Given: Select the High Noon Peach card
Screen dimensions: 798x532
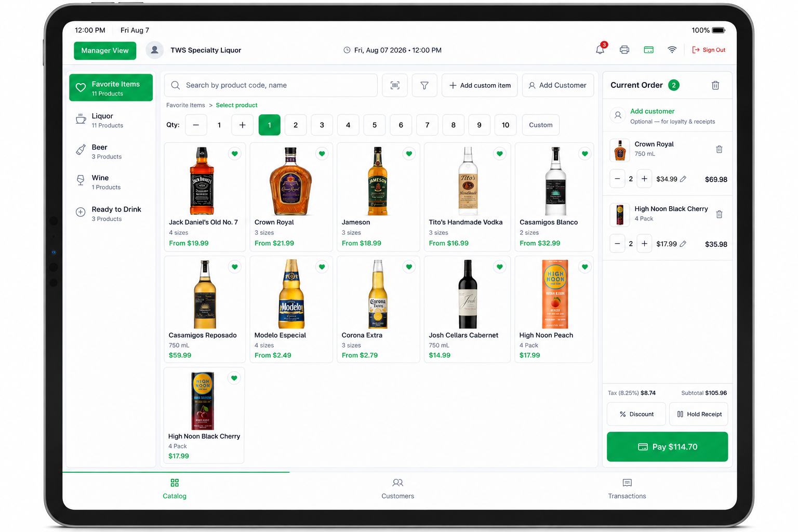Looking at the screenshot, I should (554, 310).
